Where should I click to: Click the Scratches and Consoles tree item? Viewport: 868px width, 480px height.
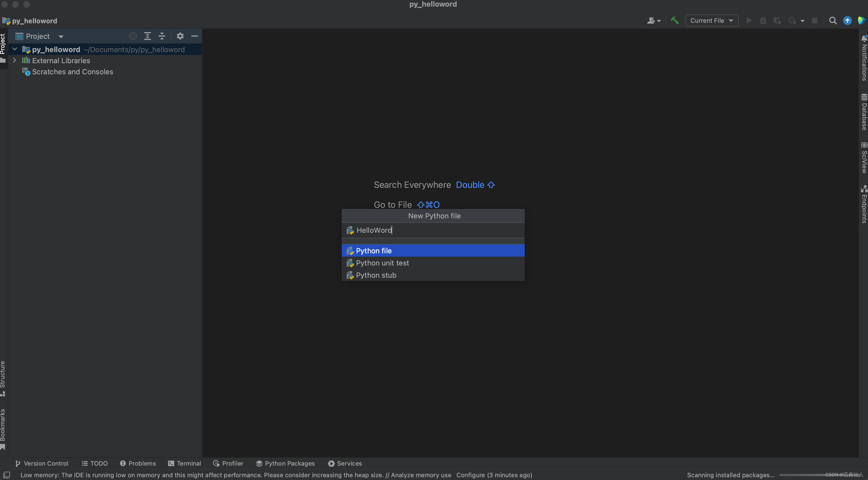[73, 72]
